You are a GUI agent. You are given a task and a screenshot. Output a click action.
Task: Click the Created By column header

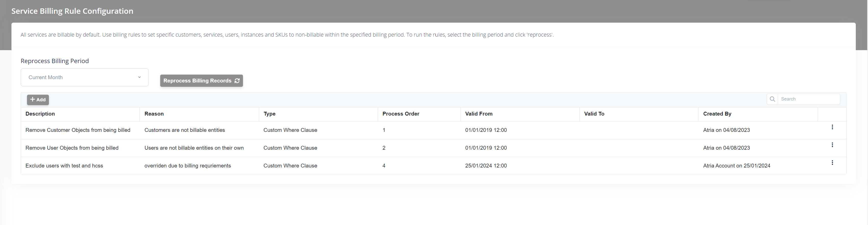[717, 114]
